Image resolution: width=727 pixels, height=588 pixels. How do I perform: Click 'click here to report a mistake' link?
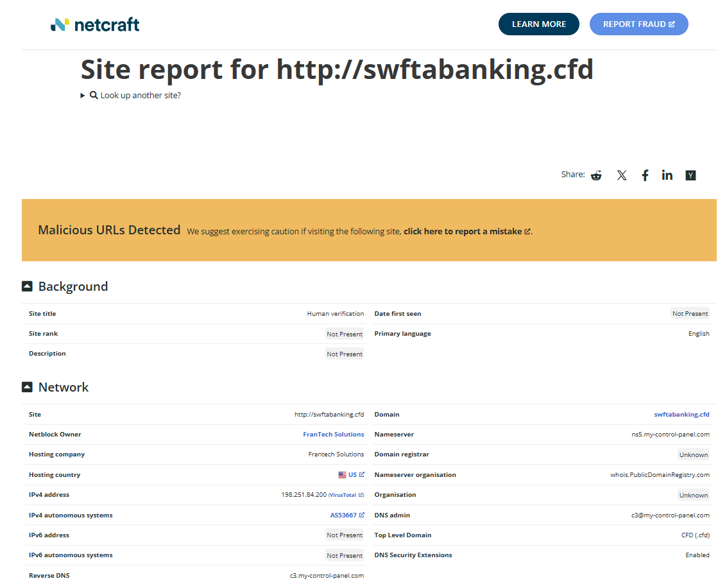click(x=467, y=231)
